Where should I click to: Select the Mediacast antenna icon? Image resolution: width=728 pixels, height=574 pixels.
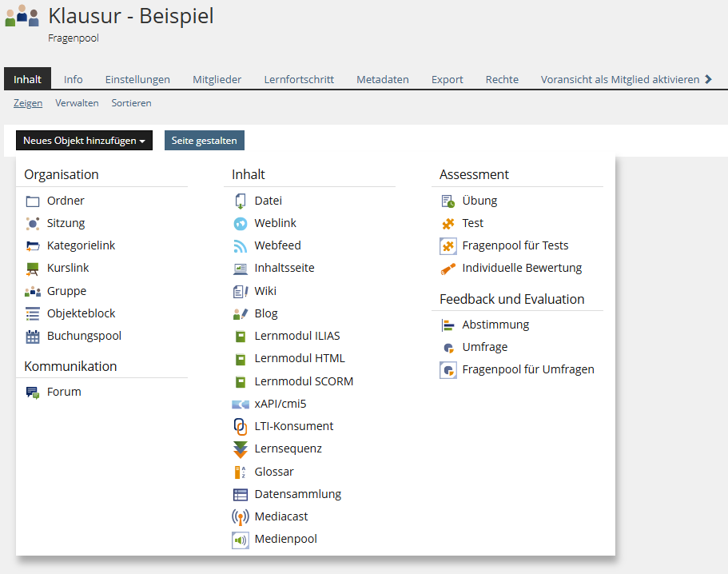[240, 517]
